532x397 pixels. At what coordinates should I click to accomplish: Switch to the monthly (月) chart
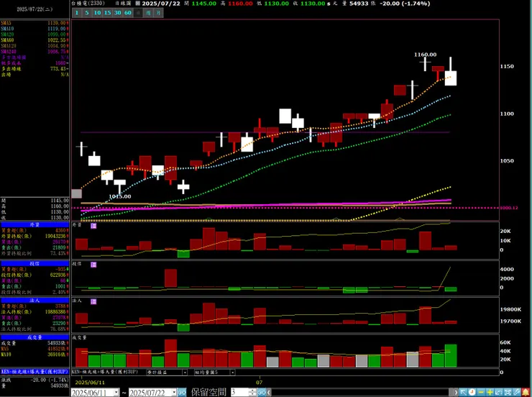(x=158, y=13)
